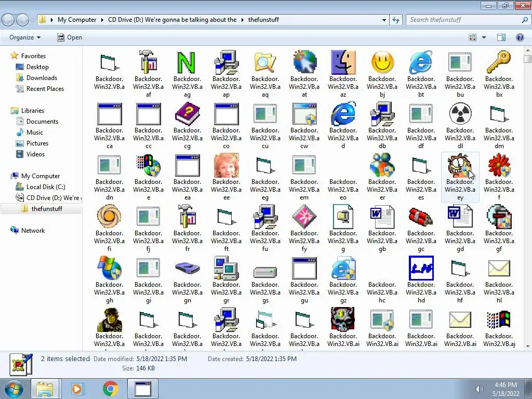The height and width of the screenshot is (399, 532).
Task: Click thefunstuff in the address path
Action: (x=263, y=20)
